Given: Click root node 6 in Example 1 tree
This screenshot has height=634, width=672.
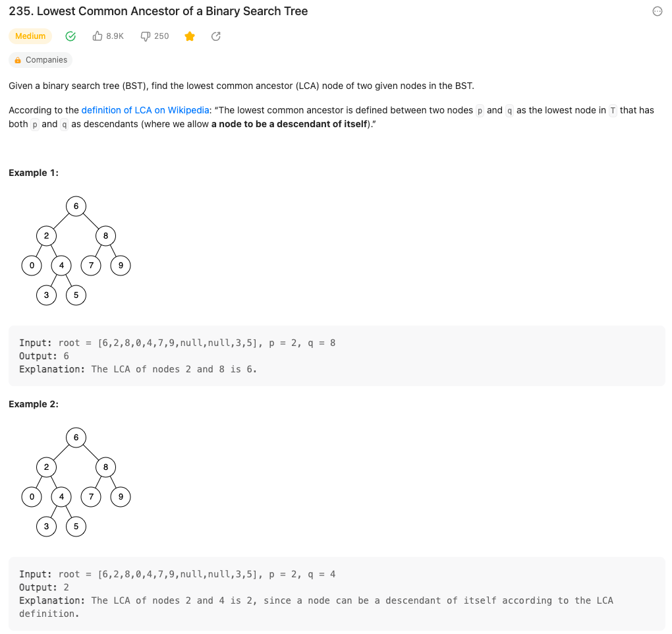Looking at the screenshot, I should tap(76, 206).
